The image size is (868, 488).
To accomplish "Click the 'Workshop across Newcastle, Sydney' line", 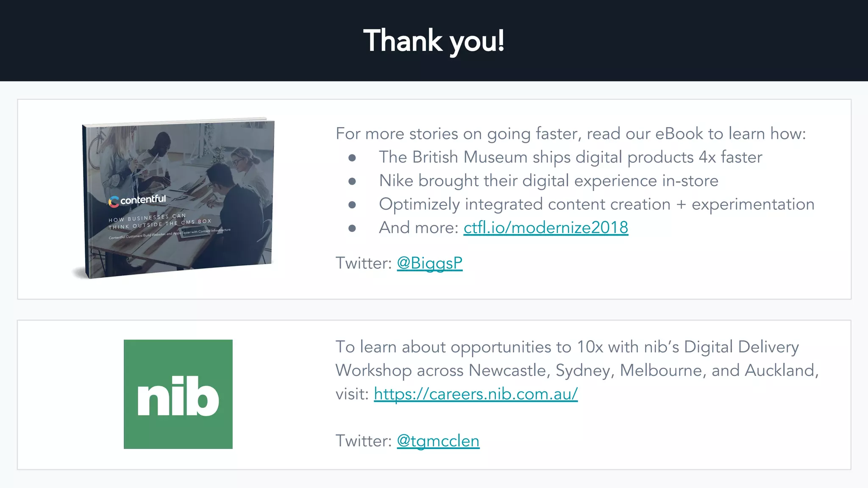I will click(577, 371).
